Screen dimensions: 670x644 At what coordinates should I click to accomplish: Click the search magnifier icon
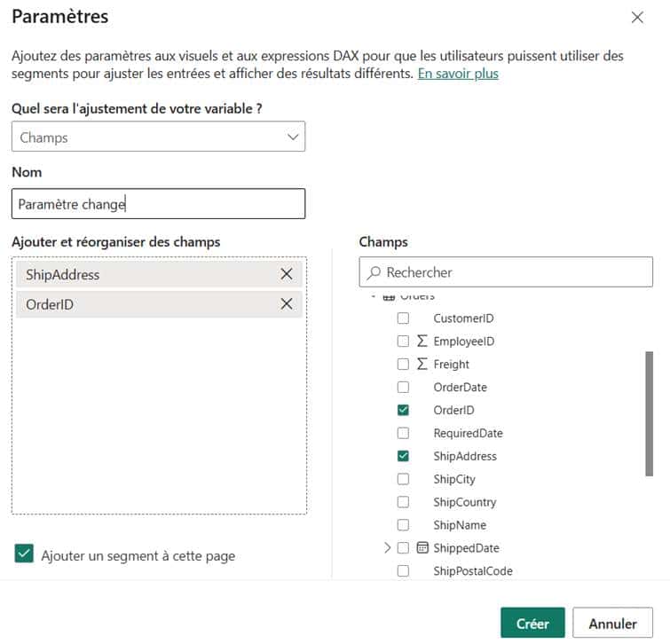[x=374, y=272]
